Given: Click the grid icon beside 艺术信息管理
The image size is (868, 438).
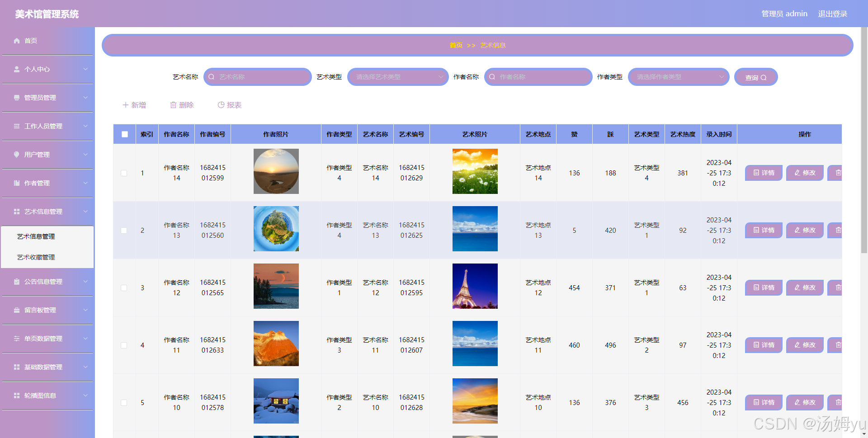Looking at the screenshot, I should coord(17,212).
